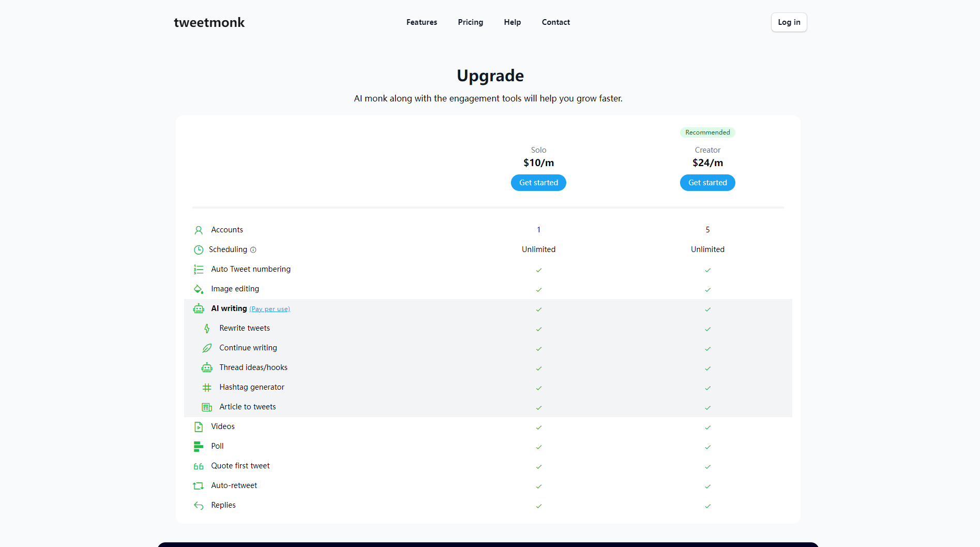The image size is (980, 547).
Task: Click the Accounts person icon
Action: point(199,230)
